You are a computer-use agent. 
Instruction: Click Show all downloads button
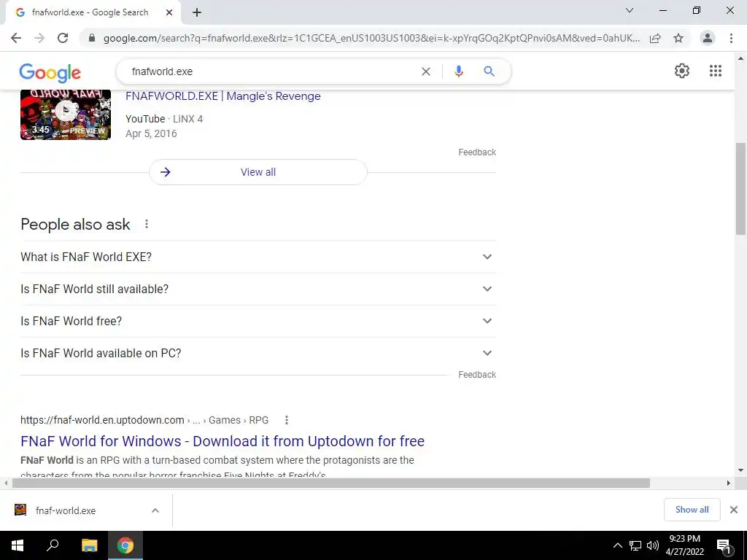pos(692,510)
